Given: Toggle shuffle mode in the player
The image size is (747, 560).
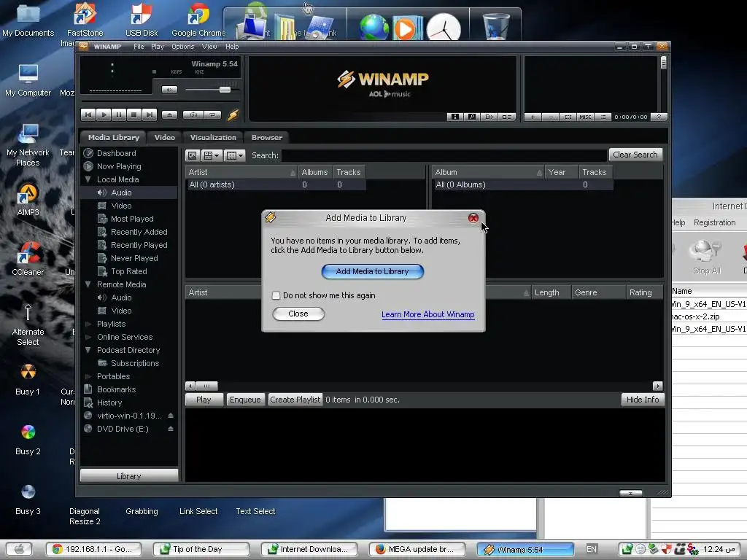Looking at the screenshot, I should coord(193,114).
